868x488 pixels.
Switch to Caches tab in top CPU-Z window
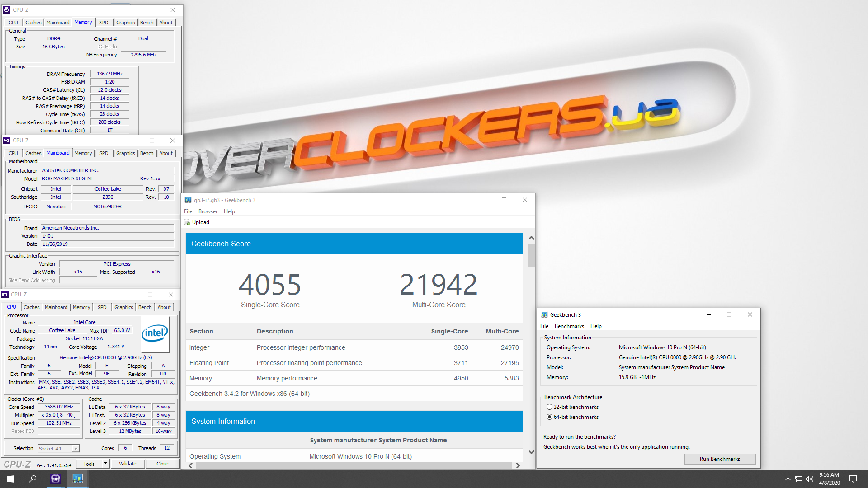coord(33,23)
